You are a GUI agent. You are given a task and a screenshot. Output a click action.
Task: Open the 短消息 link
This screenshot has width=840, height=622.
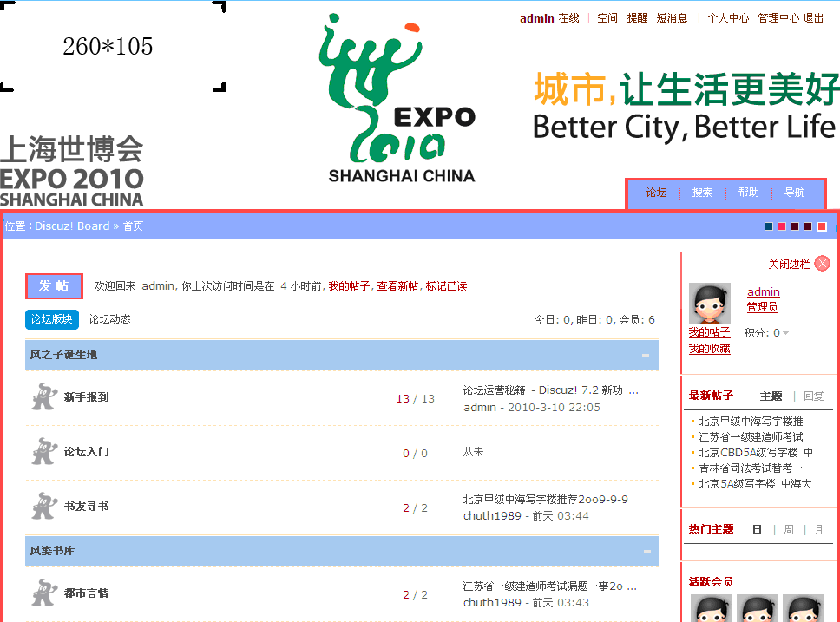[x=672, y=18]
